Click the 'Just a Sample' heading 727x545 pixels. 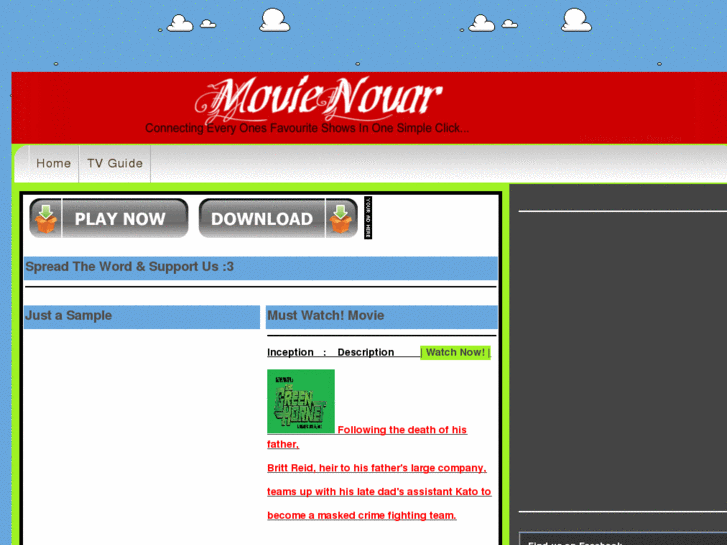tap(69, 315)
